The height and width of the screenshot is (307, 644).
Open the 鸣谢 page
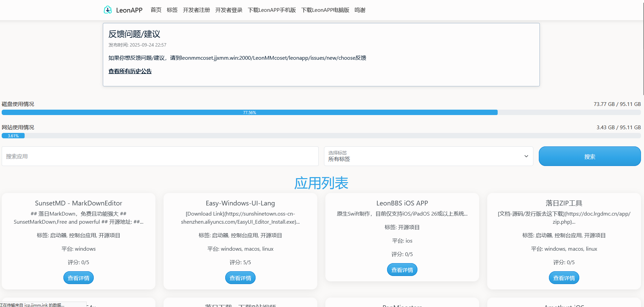point(360,10)
